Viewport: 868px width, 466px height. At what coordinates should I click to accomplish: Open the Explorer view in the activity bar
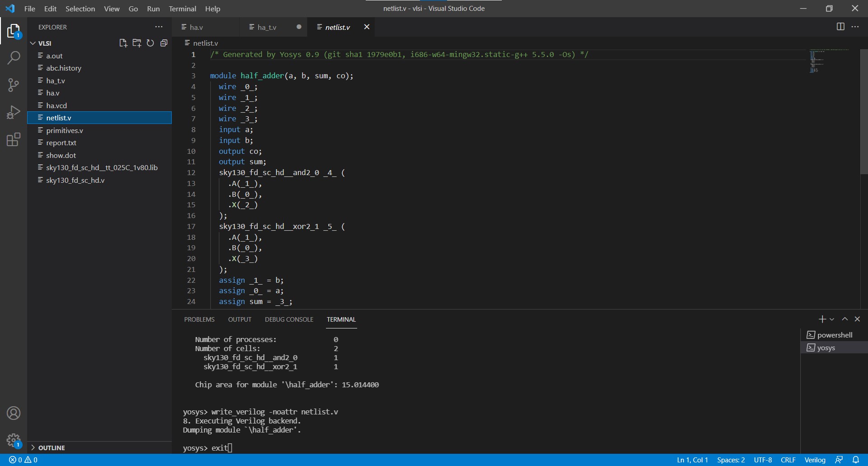coord(14,31)
